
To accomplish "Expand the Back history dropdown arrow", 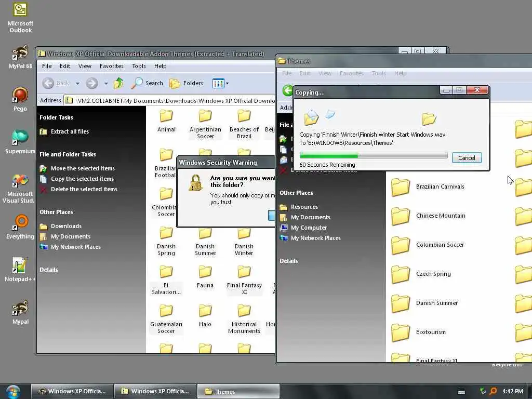I will (78, 83).
